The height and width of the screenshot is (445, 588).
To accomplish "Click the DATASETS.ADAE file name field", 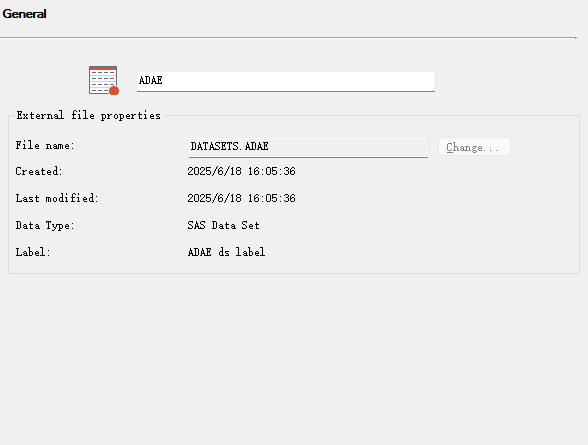I will click(308, 147).
